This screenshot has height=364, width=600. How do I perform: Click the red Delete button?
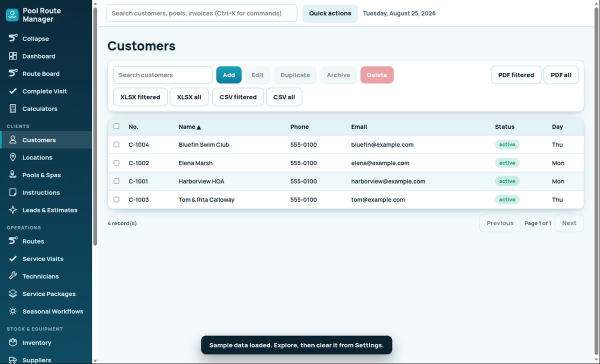(377, 75)
